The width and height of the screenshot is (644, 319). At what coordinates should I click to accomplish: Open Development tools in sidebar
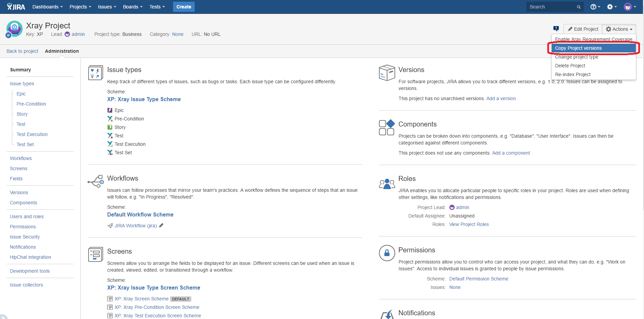[x=30, y=271]
